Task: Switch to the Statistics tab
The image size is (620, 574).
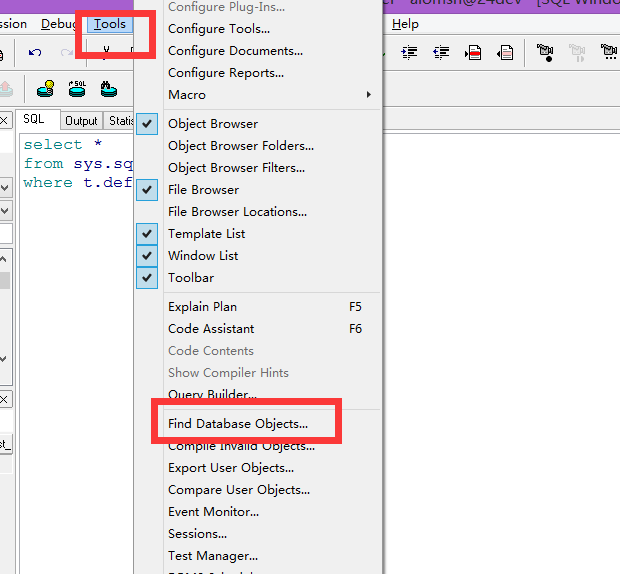Action: pos(121,121)
